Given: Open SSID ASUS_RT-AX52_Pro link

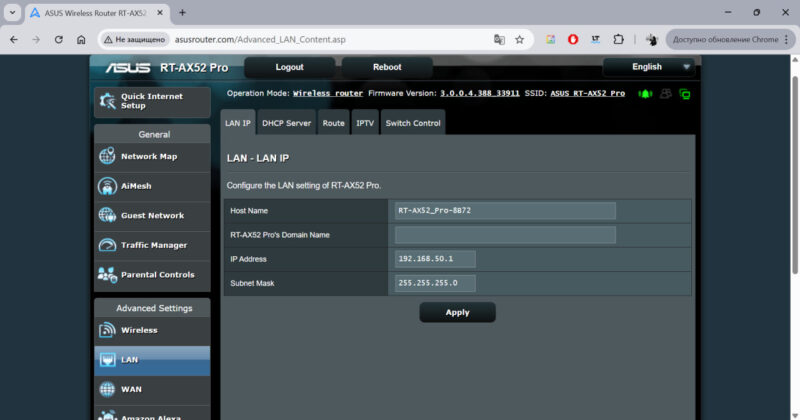Looking at the screenshot, I should tap(587, 93).
